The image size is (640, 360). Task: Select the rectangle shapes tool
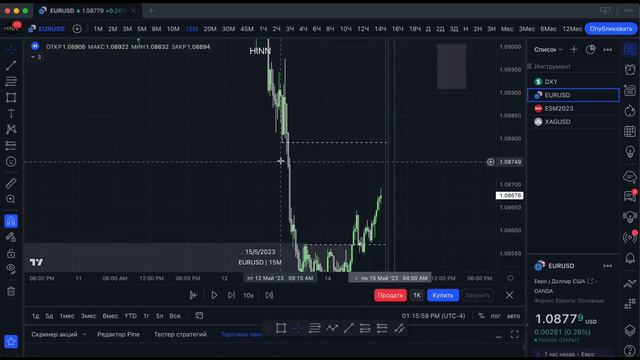click(x=11, y=98)
